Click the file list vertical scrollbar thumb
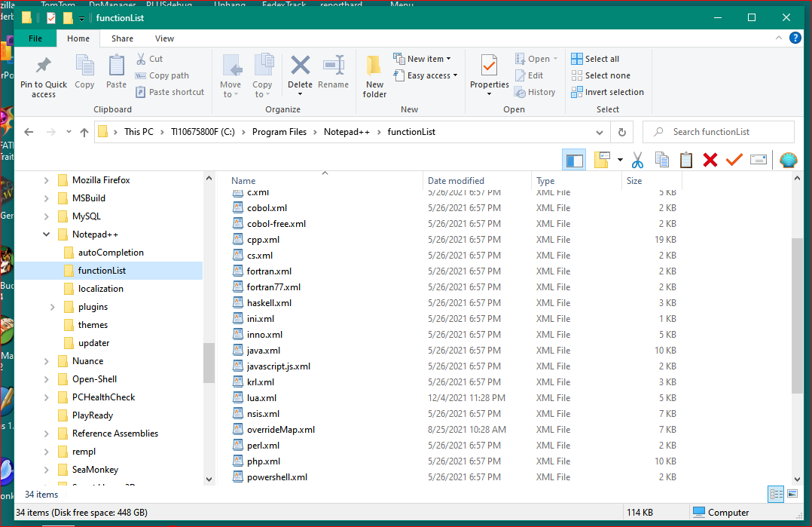This screenshot has height=527, width=812. (x=797, y=316)
